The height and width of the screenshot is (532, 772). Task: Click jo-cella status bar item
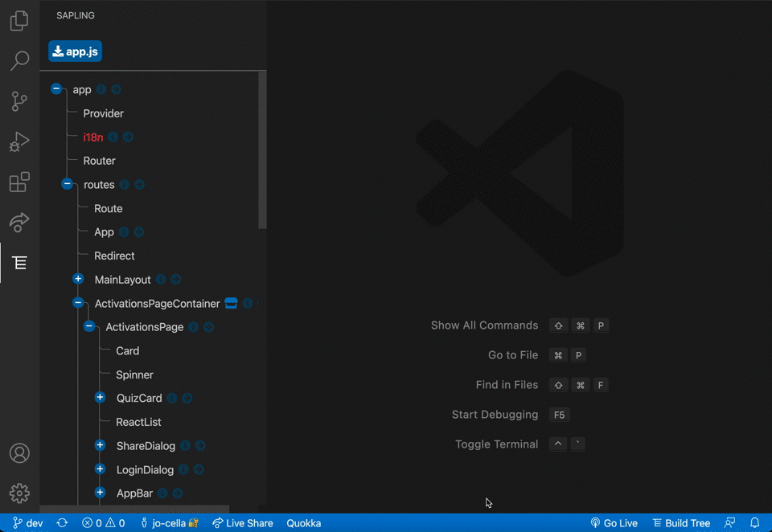[x=170, y=523]
